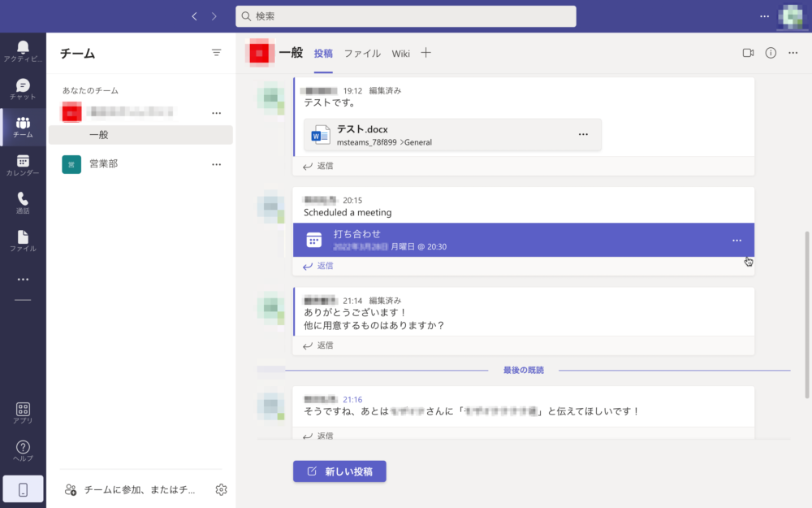Filter the team list with the filter icon

[x=216, y=52]
